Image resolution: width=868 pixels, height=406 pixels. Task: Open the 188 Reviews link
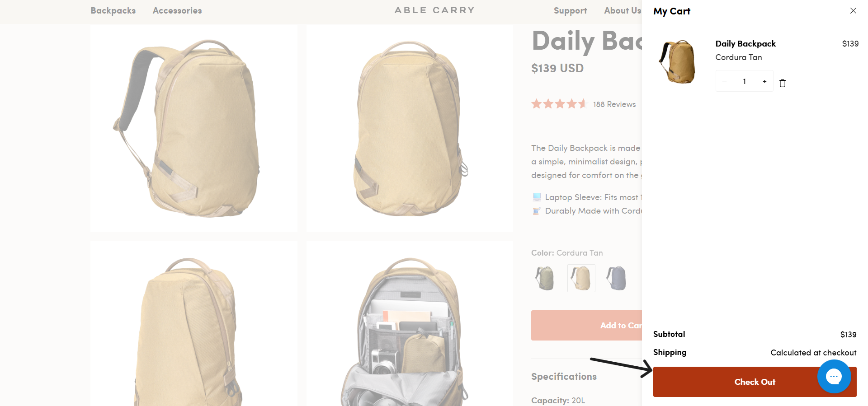point(614,104)
